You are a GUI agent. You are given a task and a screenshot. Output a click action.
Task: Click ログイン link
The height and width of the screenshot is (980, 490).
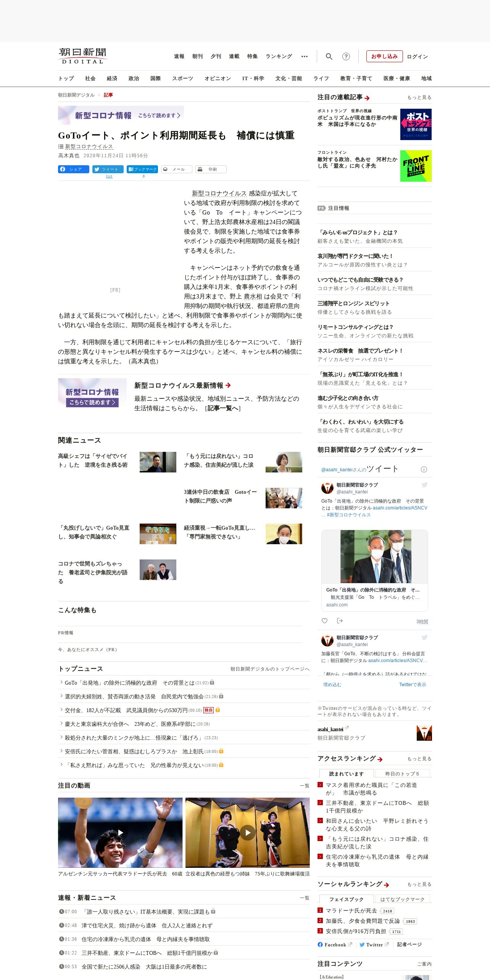[x=417, y=56]
